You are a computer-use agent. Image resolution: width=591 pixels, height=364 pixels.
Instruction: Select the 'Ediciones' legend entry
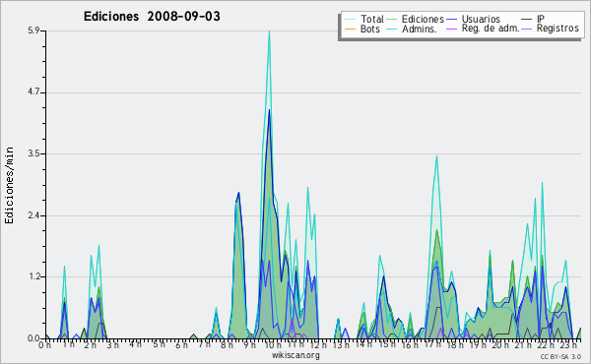point(416,19)
